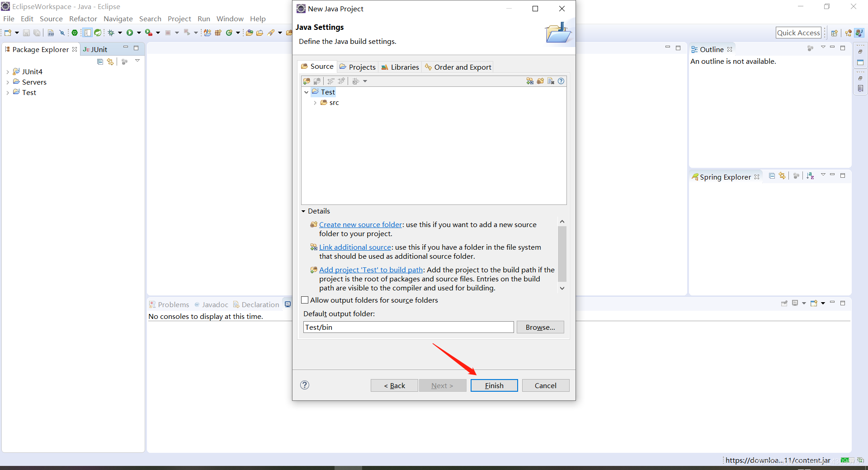Click the New wizard icon in main toolbar
The width and height of the screenshot is (868, 470).
(x=8, y=33)
